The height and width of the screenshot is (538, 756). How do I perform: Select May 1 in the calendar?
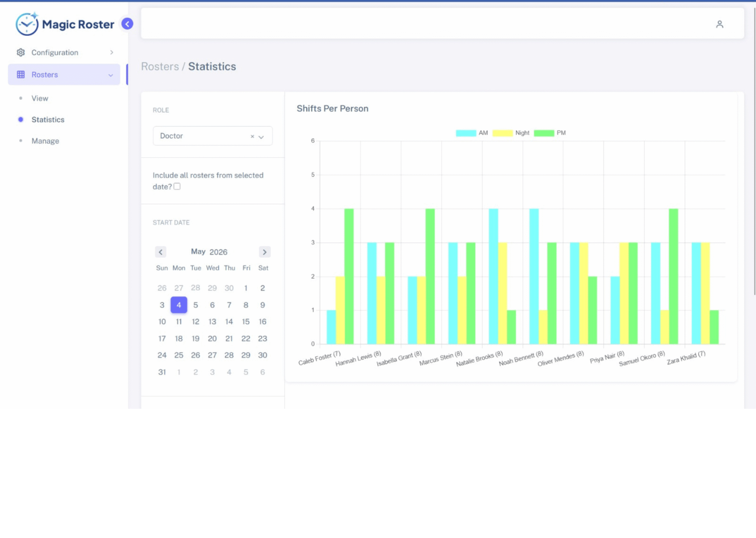[x=246, y=288]
